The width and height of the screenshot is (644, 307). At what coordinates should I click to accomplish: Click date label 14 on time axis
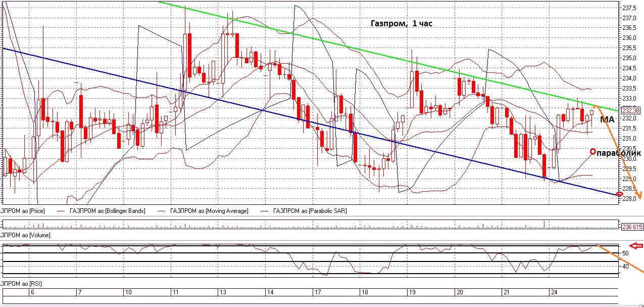270,292
